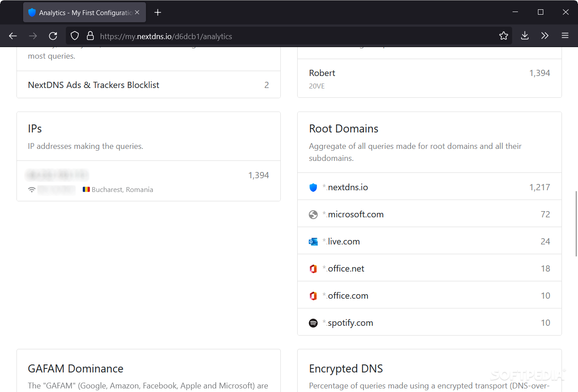Click the Robert device entry
Screen dimensions: 578x392
click(429, 78)
